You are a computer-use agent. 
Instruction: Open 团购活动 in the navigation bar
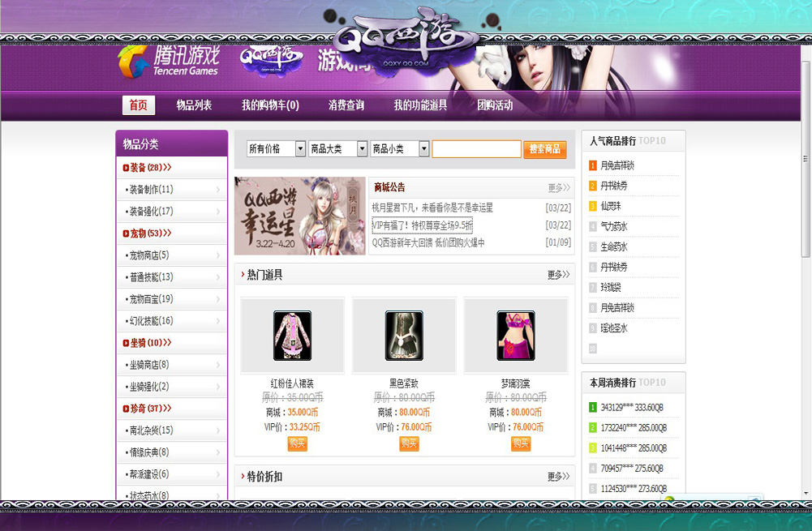[x=495, y=105]
